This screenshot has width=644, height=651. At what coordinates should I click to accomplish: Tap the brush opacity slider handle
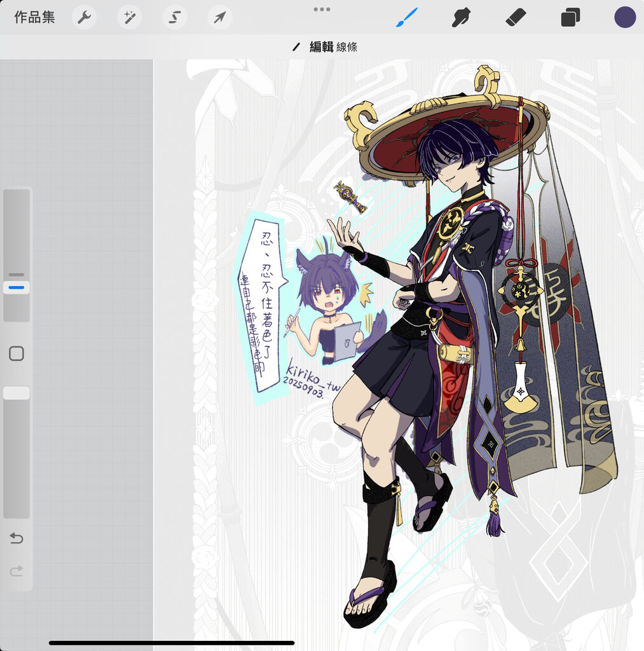[17, 393]
